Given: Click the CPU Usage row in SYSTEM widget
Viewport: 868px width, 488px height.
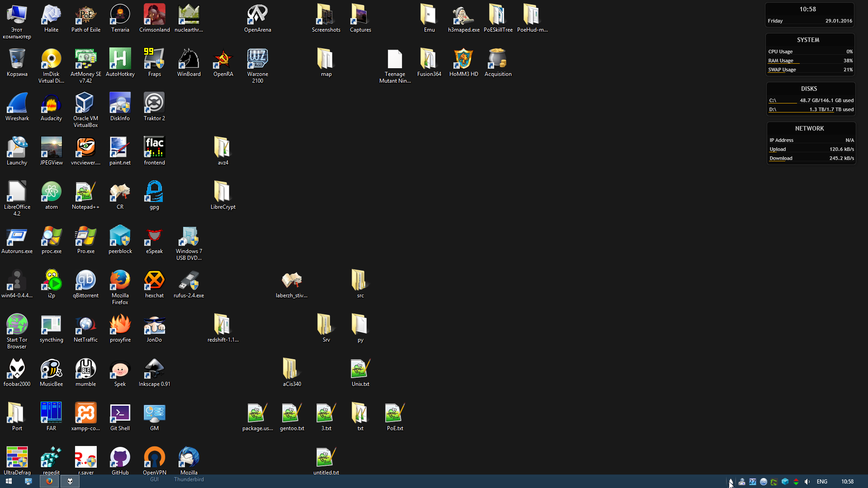Looking at the screenshot, I should point(810,52).
